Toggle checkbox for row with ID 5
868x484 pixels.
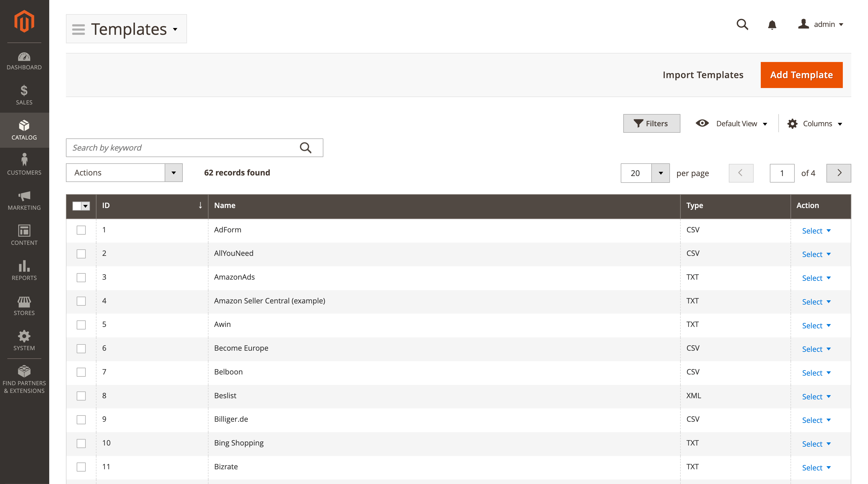(81, 324)
